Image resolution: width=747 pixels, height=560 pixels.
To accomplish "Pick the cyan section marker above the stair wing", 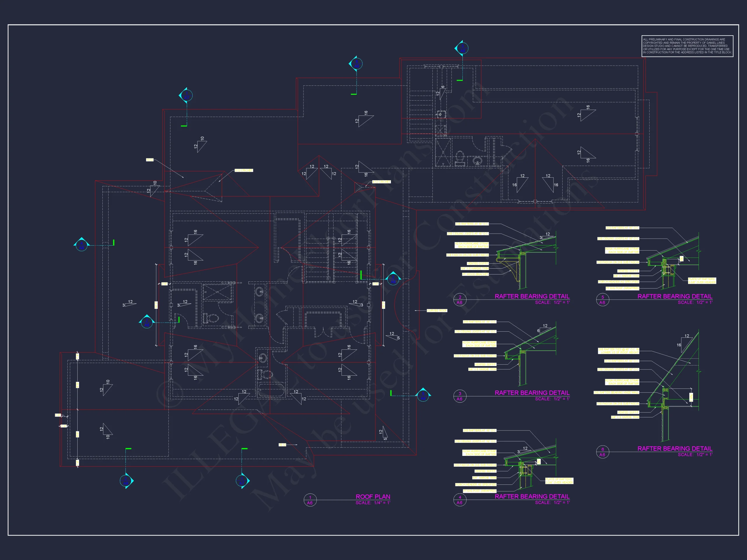I will [462, 48].
